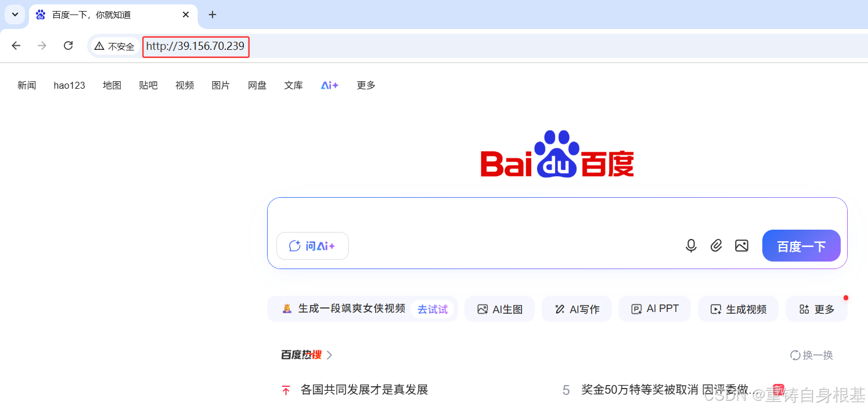Image resolution: width=868 pixels, height=410 pixels.
Task: Open the AI写作 tool
Action: [x=577, y=309]
